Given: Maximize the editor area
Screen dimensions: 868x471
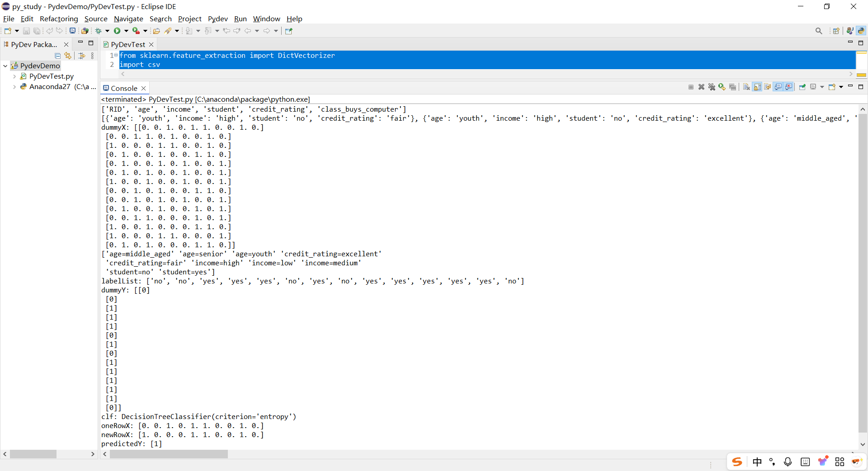Looking at the screenshot, I should pyautogui.click(x=861, y=43).
